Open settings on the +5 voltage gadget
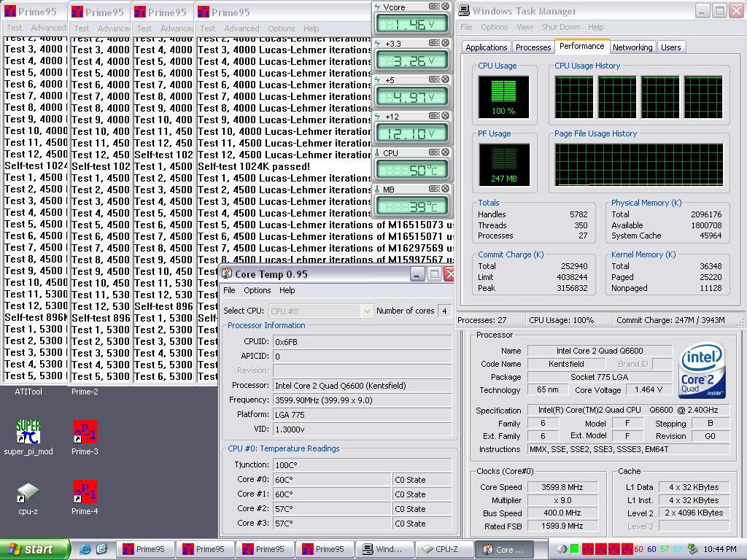 click(x=433, y=79)
